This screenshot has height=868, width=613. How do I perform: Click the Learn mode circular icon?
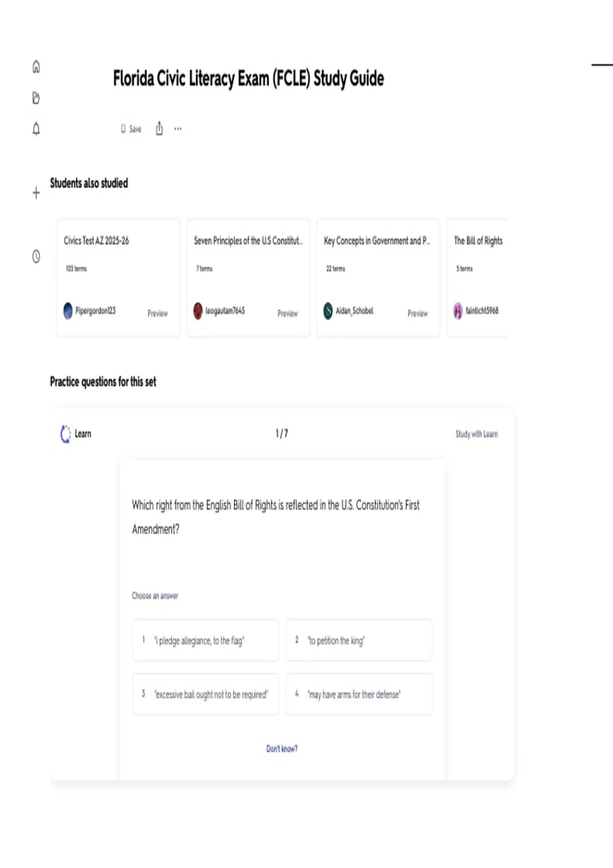tap(65, 434)
